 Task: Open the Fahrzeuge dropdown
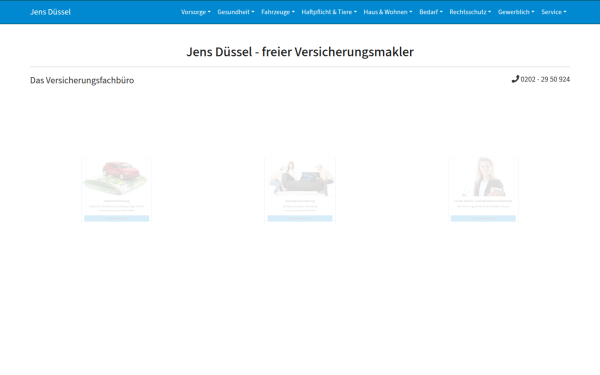click(x=278, y=12)
